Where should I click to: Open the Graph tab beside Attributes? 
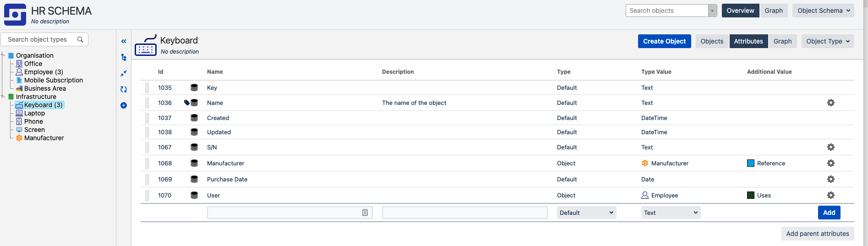pos(782,41)
